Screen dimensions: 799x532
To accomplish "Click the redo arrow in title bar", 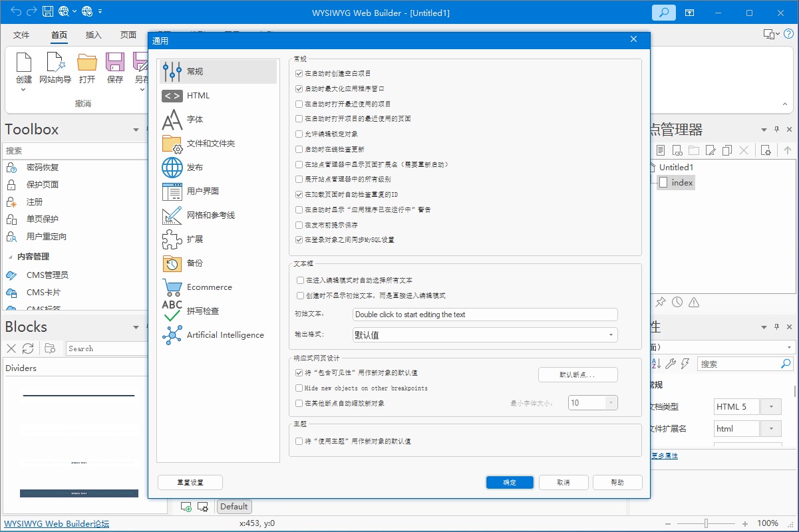I will tap(32, 11).
